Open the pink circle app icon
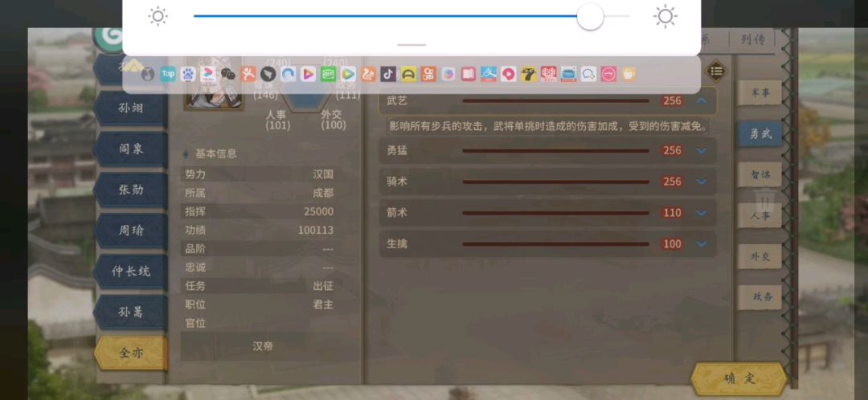868x400 pixels. [x=608, y=74]
